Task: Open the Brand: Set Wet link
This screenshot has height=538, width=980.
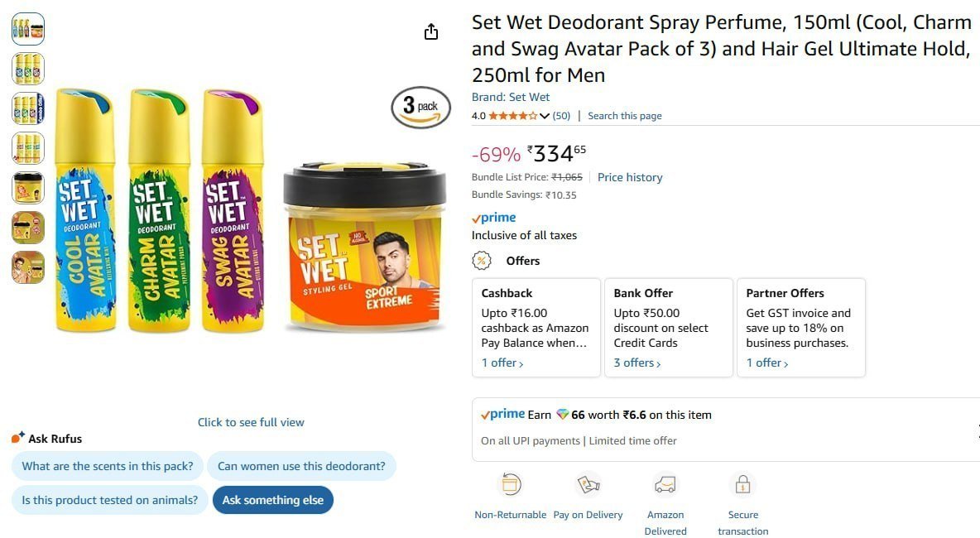Action: click(x=511, y=97)
